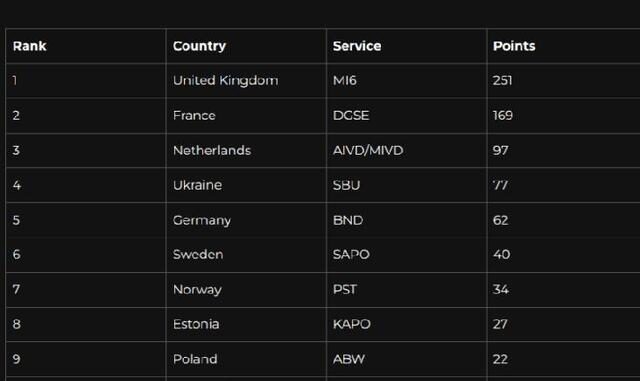
Task: Click the Rank column header
Action: coord(30,46)
